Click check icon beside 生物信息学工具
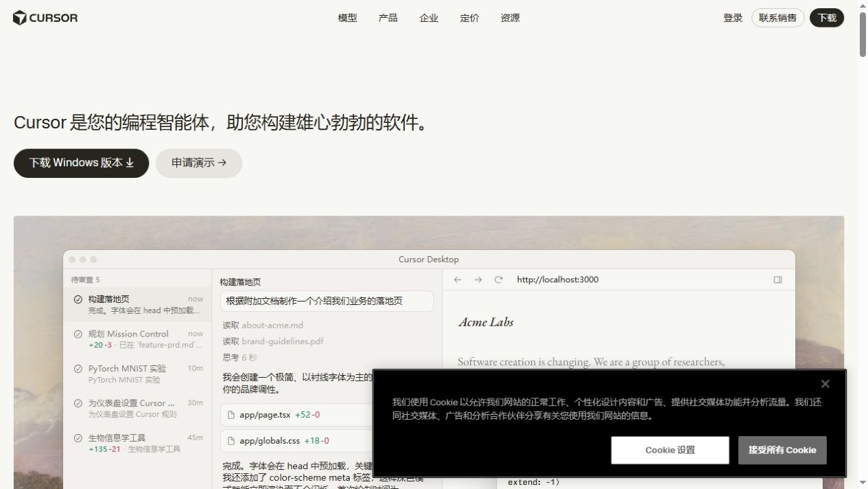This screenshot has width=868, height=489. pos(78,437)
